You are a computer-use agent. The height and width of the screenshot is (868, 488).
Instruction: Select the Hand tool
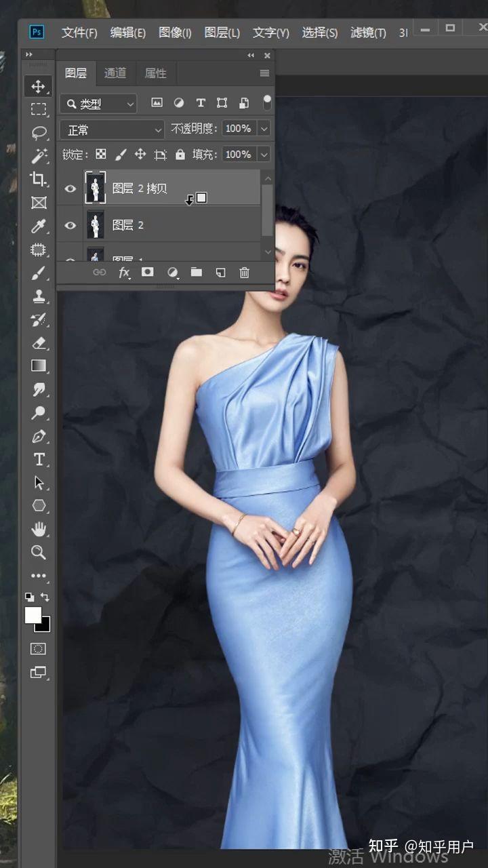(39, 530)
